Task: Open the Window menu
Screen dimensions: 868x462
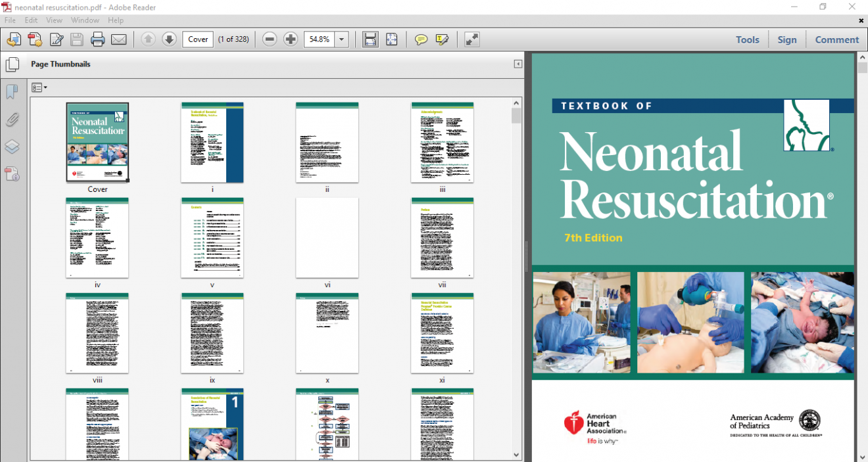Action: 85,20
